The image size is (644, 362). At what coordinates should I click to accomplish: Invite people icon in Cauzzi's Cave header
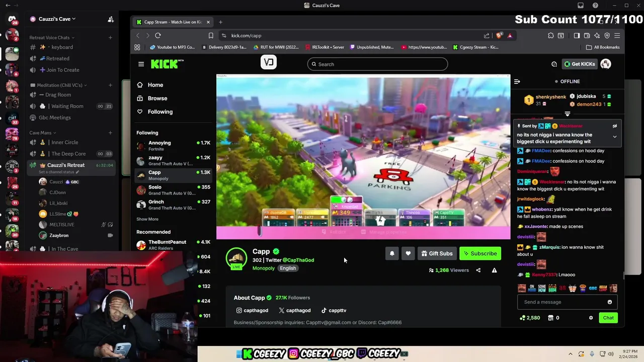coord(111,19)
